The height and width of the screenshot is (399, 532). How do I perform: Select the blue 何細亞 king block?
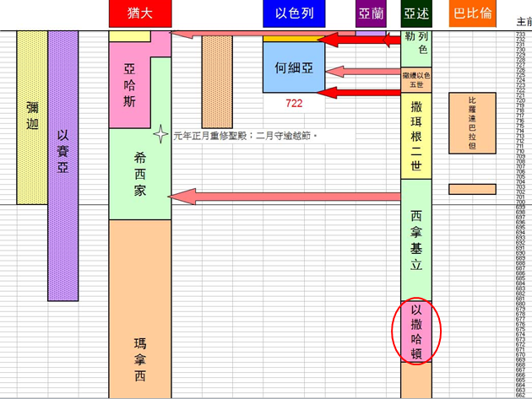click(x=294, y=67)
